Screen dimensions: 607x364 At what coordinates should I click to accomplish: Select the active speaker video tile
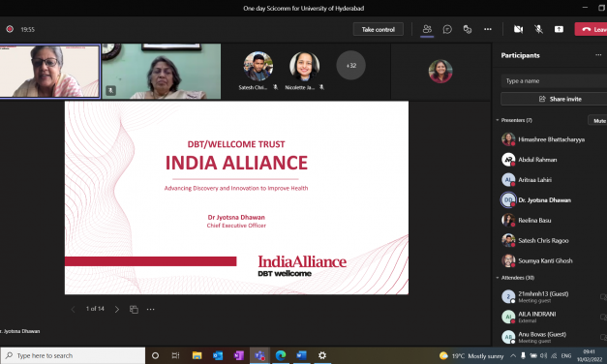(50, 71)
